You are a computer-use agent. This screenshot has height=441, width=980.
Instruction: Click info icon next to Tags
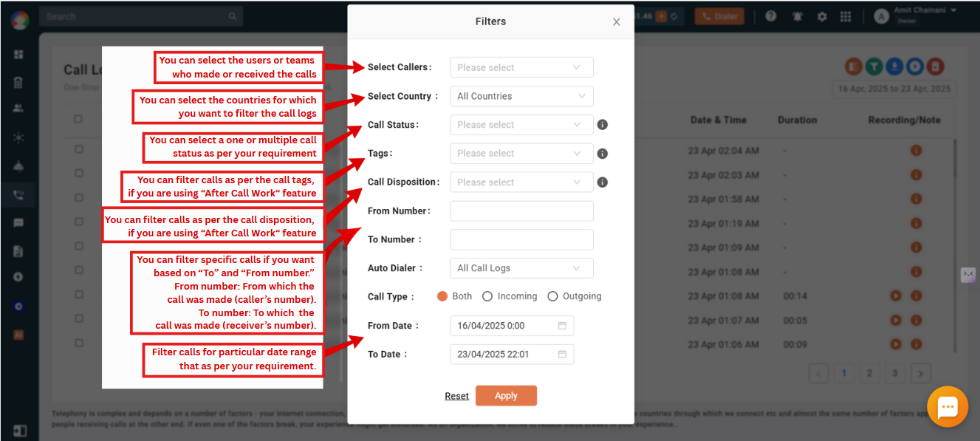click(602, 154)
